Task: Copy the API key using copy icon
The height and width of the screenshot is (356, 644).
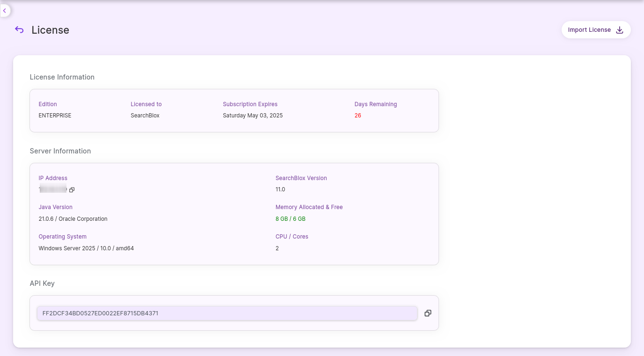Action: (x=428, y=313)
